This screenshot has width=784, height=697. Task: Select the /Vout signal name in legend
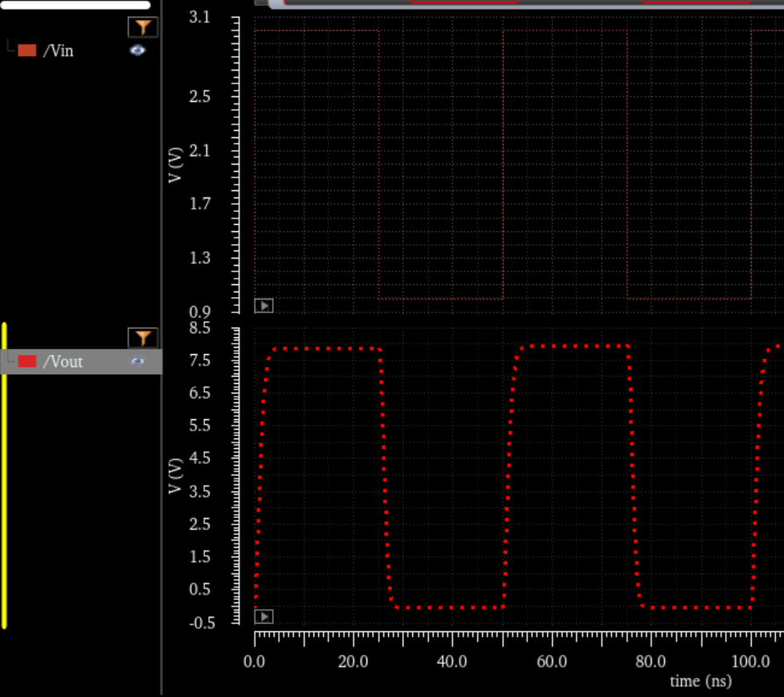(x=63, y=361)
